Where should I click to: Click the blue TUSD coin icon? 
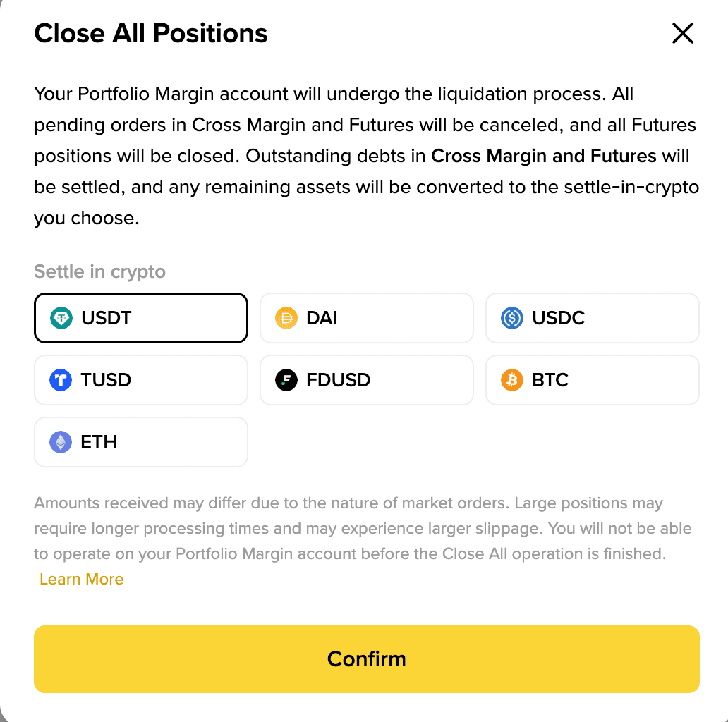point(61,380)
